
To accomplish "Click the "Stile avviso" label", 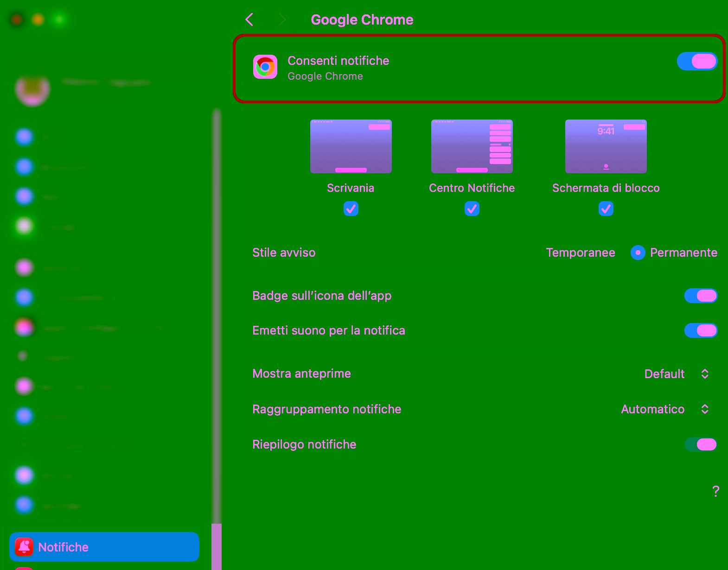I will tap(284, 253).
